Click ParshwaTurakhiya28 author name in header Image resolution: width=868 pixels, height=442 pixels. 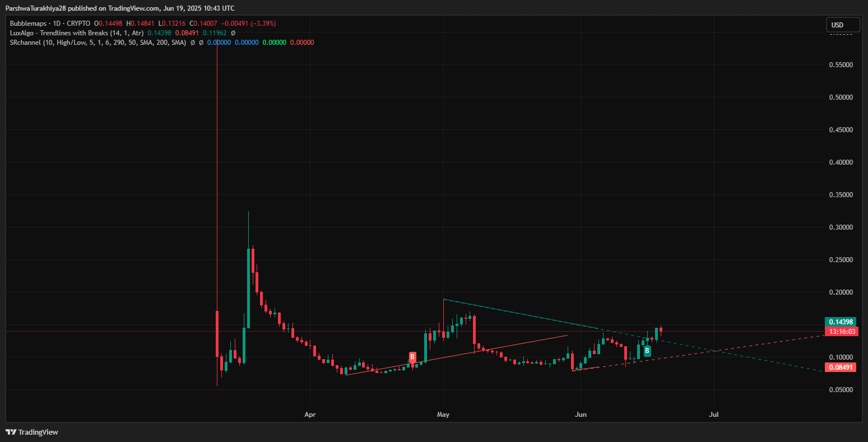(x=36, y=8)
